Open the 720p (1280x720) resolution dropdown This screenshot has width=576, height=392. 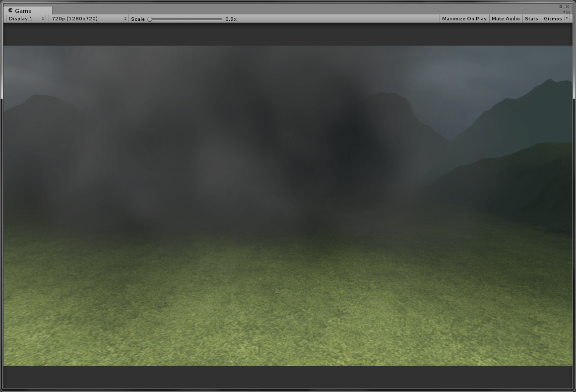point(88,19)
